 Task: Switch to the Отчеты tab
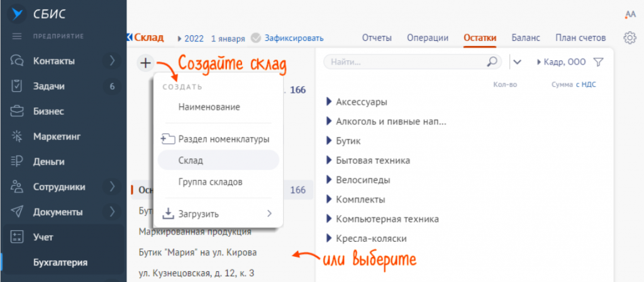pyautogui.click(x=377, y=38)
